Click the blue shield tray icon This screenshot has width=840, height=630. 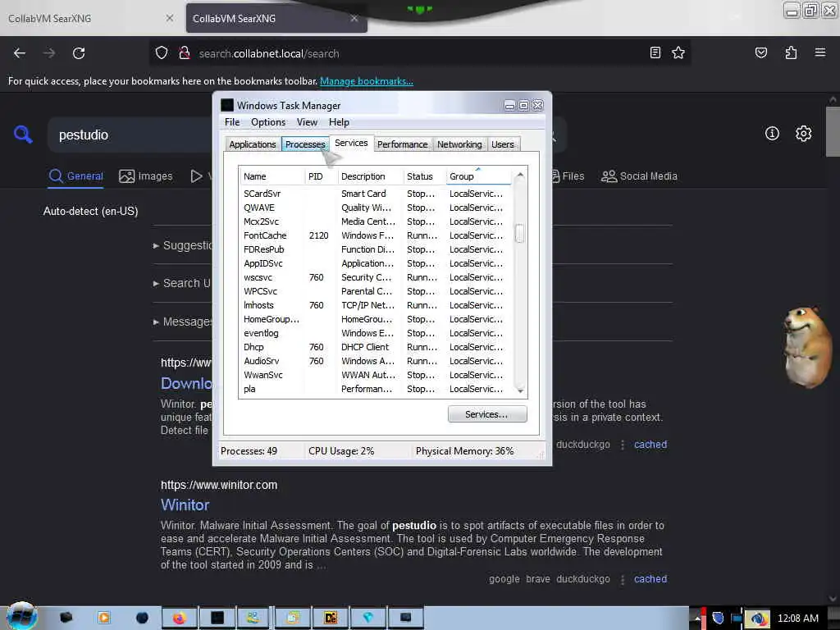[x=718, y=619]
